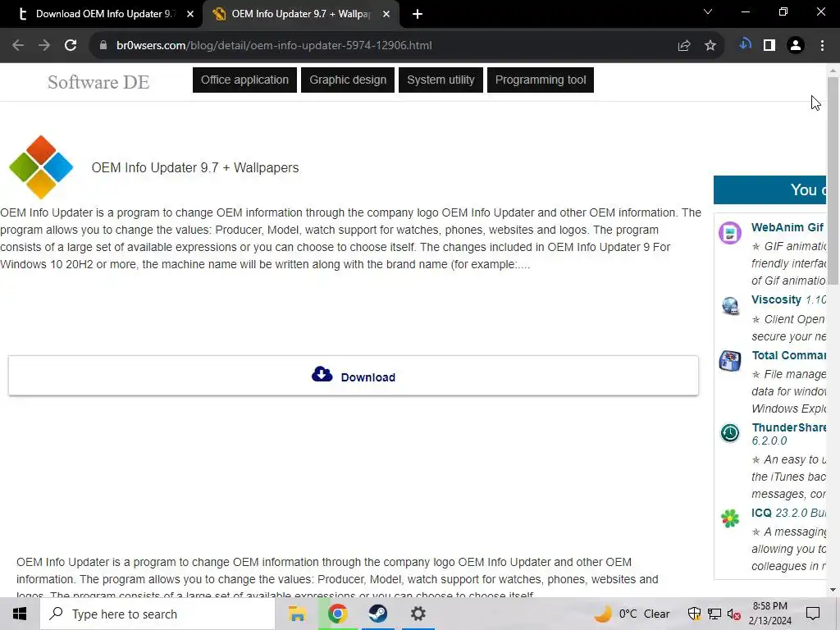Click the browser back arrow
This screenshot has height=630, width=840.
pyautogui.click(x=18, y=46)
